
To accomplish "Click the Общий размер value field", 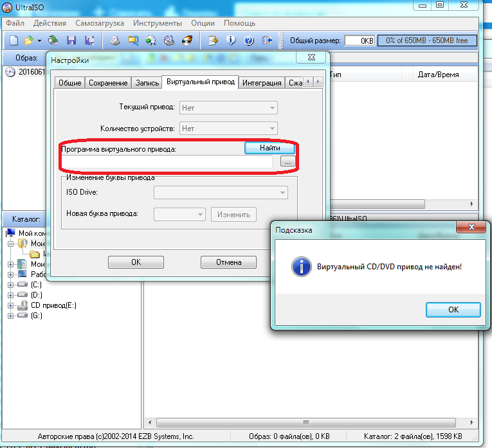I will 360,40.
